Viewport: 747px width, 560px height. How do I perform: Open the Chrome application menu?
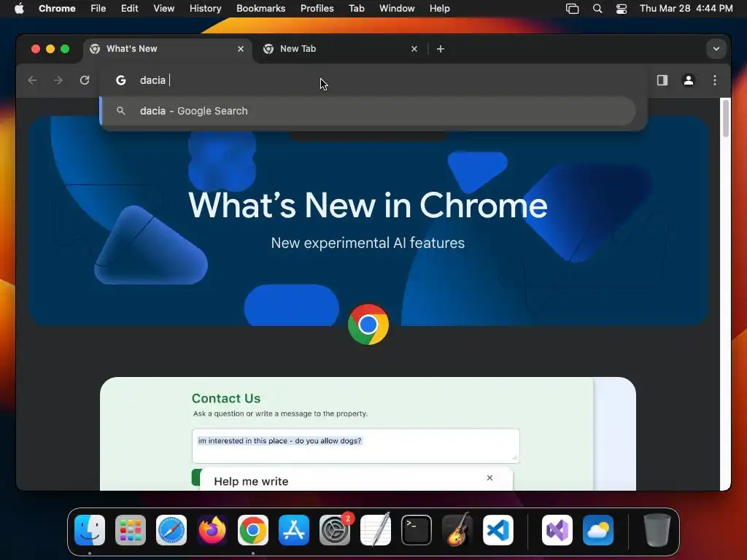(x=57, y=8)
